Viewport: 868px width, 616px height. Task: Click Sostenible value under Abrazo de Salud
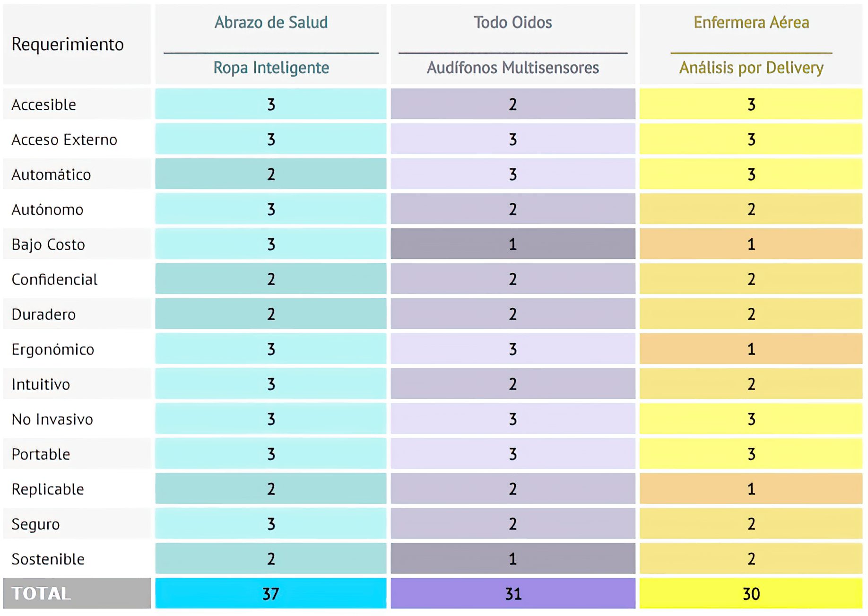point(271,559)
